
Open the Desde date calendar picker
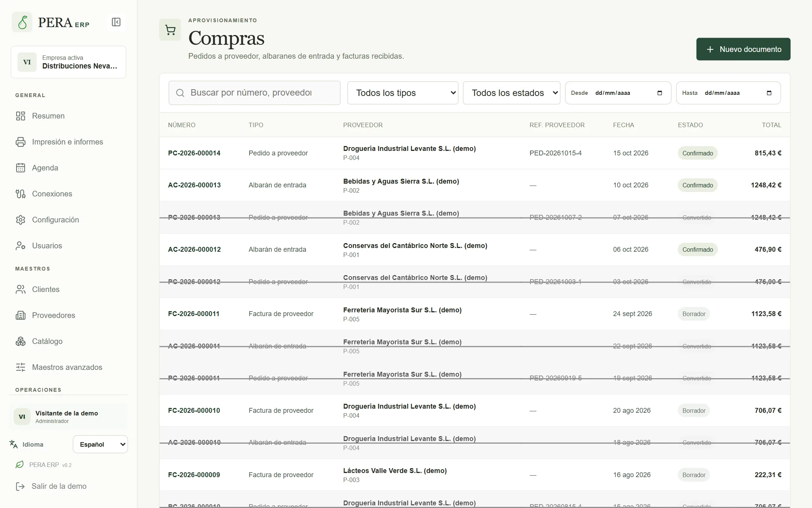click(x=660, y=93)
